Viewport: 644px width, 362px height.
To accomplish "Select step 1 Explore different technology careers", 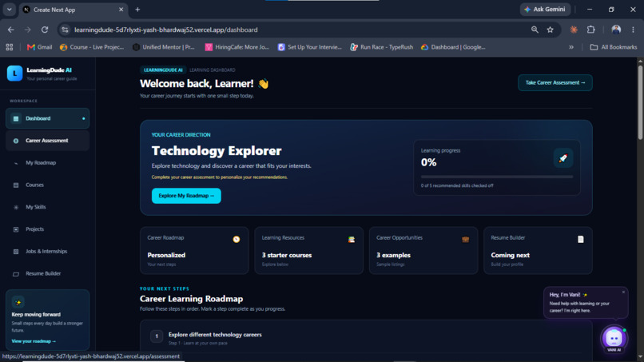I will (x=366, y=338).
